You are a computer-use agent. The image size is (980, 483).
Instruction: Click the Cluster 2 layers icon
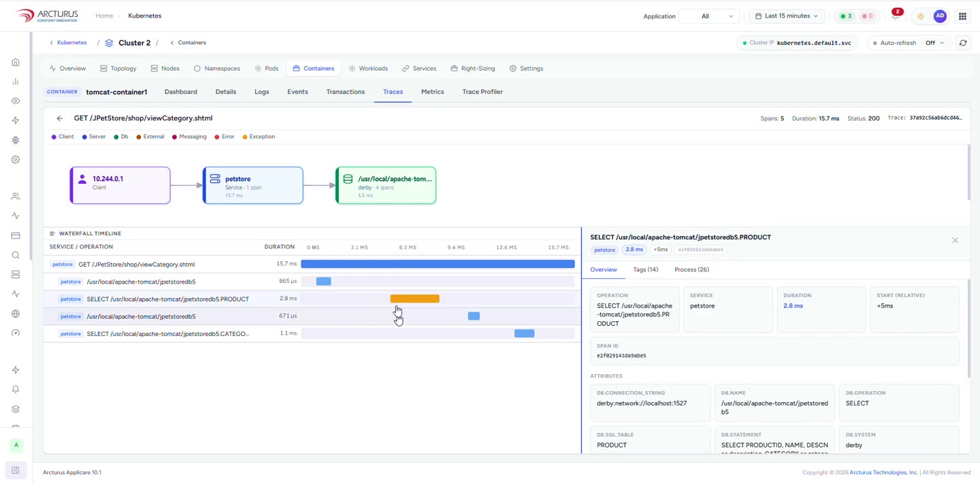pos(109,43)
